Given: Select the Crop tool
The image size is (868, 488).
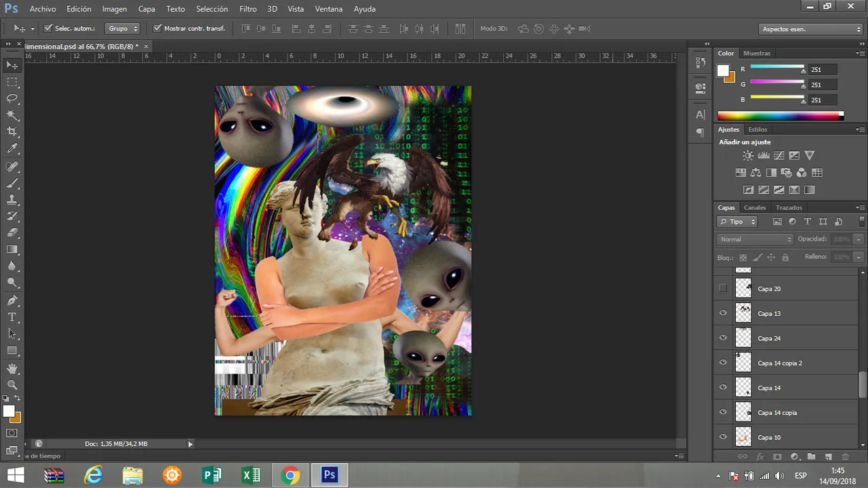Looking at the screenshot, I should click(12, 131).
